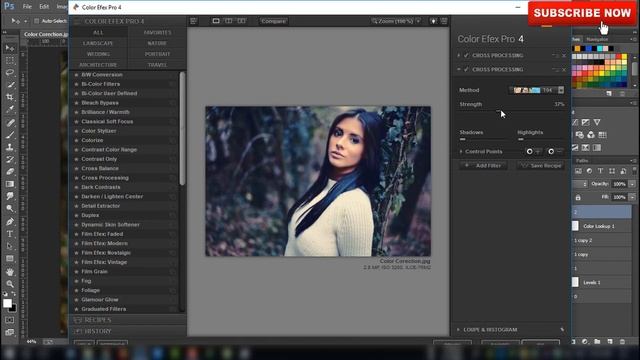Select the Hand tool in Photoshop toolbar
This screenshot has width=640, height=360.
coord(10,271)
